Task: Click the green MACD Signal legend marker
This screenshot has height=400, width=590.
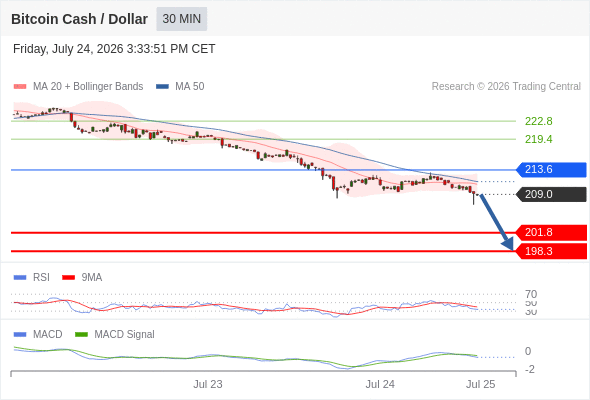Action: 81,335
